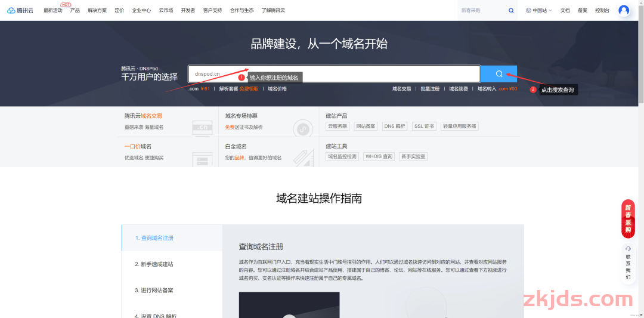Click the headset contact-us icon

(x=628, y=249)
